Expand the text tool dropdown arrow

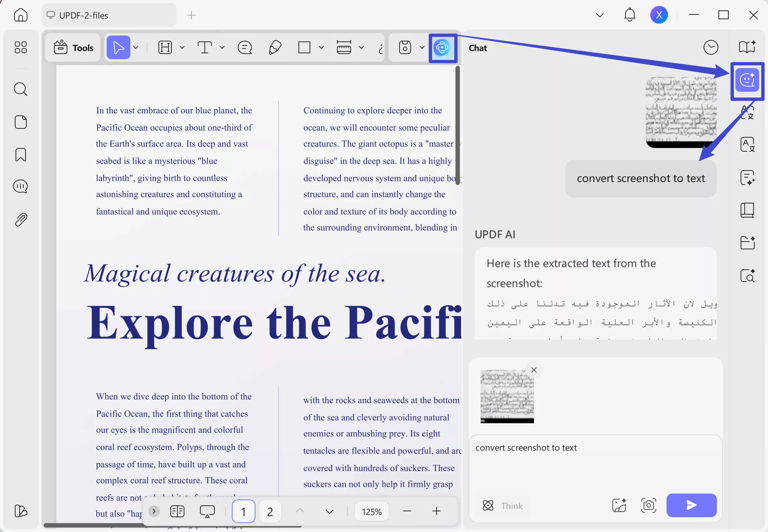[x=222, y=48]
